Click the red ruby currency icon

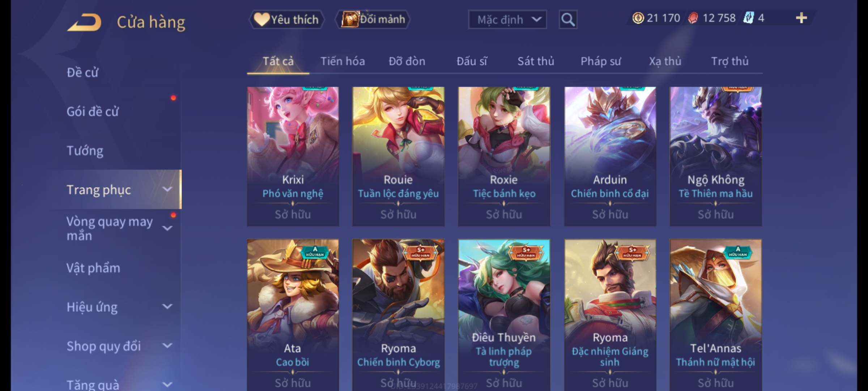pos(693,18)
